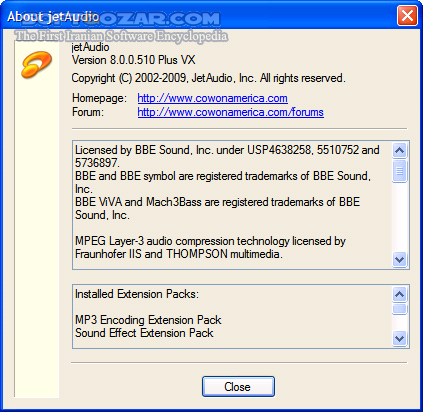Click the 'Installed Extension Packs:' heading

click(x=137, y=294)
